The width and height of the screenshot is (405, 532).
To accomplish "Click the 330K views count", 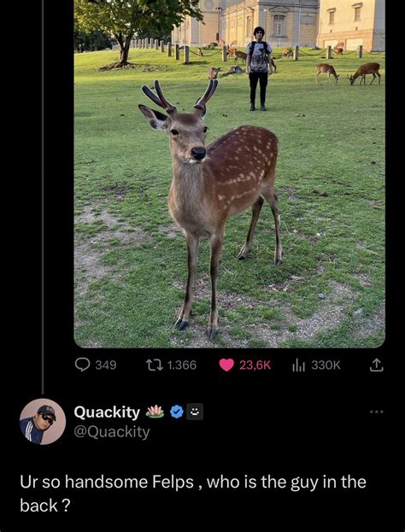I will click(326, 365).
